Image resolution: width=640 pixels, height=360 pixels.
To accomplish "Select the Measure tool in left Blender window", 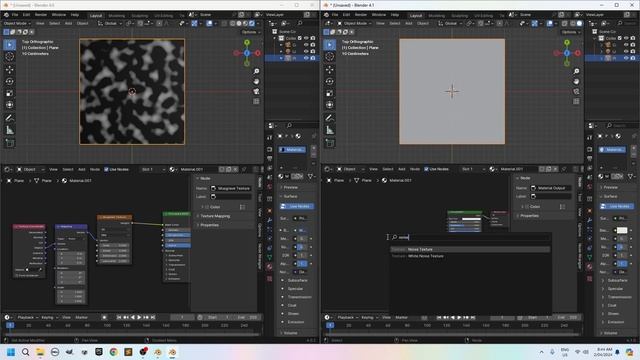I will point(9,130).
